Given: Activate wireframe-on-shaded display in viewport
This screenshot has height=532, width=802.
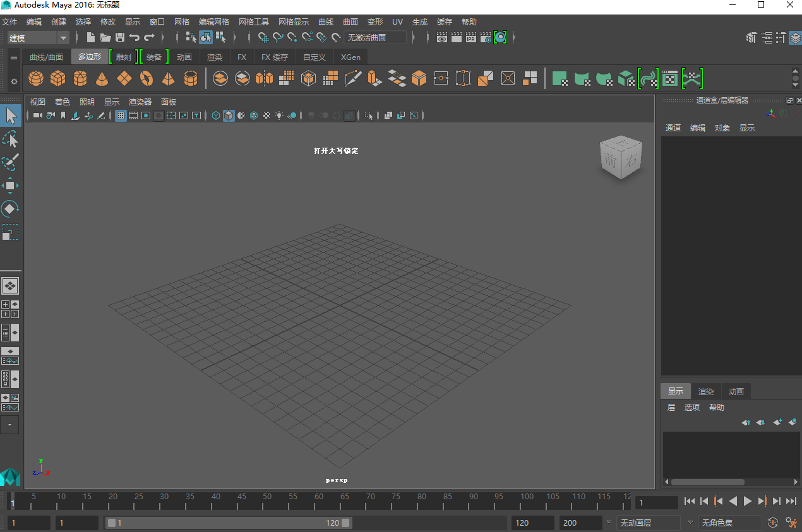Looking at the screenshot, I should pos(254,115).
